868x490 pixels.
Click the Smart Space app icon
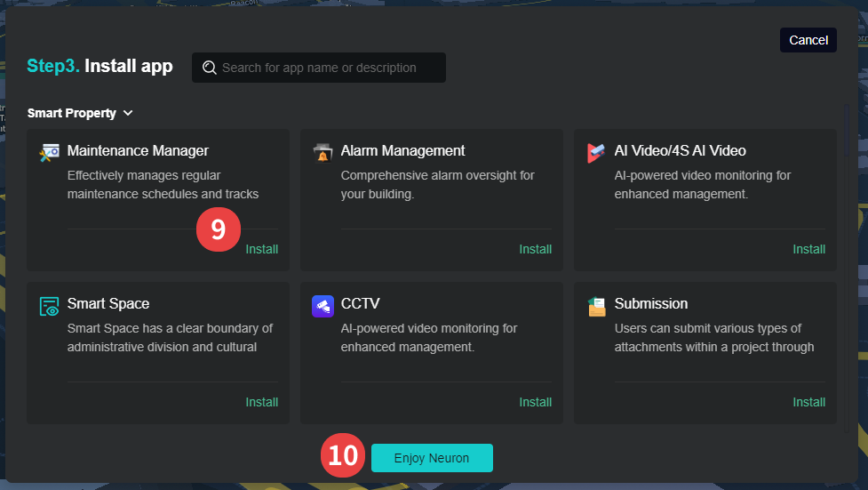coord(49,306)
